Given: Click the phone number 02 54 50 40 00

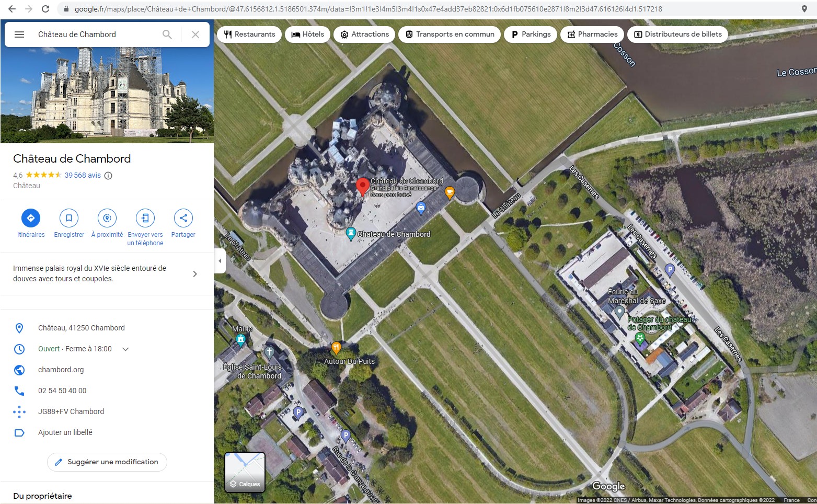Looking at the screenshot, I should point(62,391).
